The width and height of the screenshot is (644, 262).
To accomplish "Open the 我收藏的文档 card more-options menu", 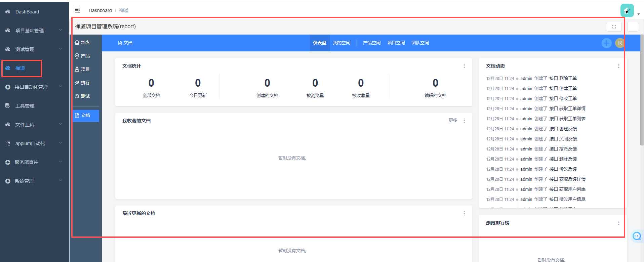I will (464, 121).
